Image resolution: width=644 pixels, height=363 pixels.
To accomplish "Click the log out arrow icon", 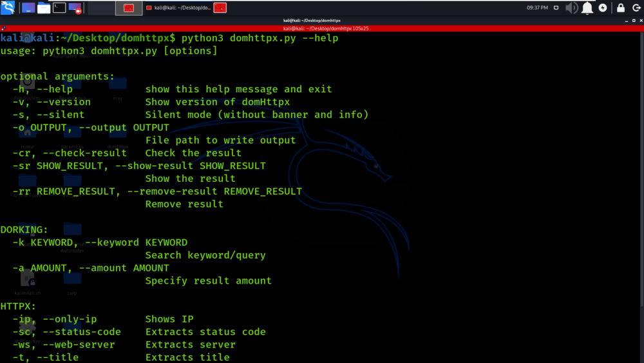I will (637, 8).
